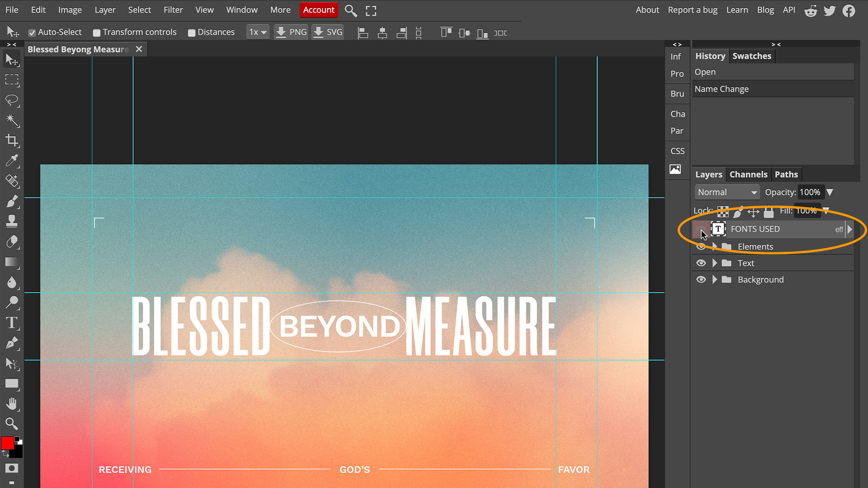This screenshot has height=488, width=868.
Task: Open the Filter menu
Action: tap(173, 10)
